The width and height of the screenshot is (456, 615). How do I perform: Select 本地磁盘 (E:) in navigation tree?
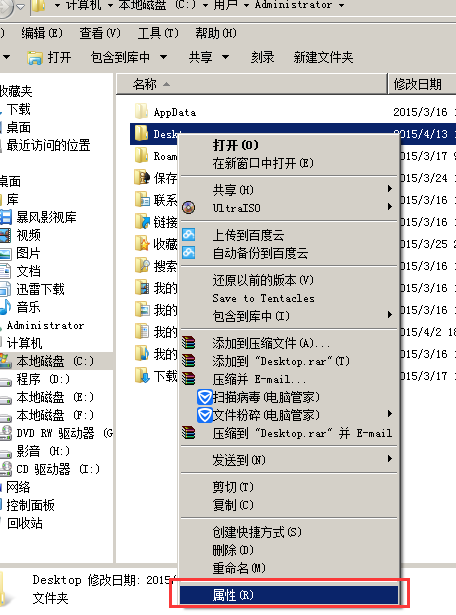(x=55, y=397)
